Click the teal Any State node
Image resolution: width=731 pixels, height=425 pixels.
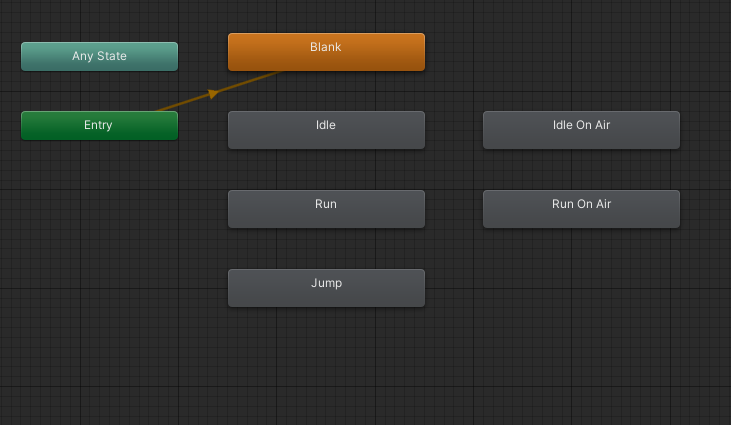pos(99,57)
